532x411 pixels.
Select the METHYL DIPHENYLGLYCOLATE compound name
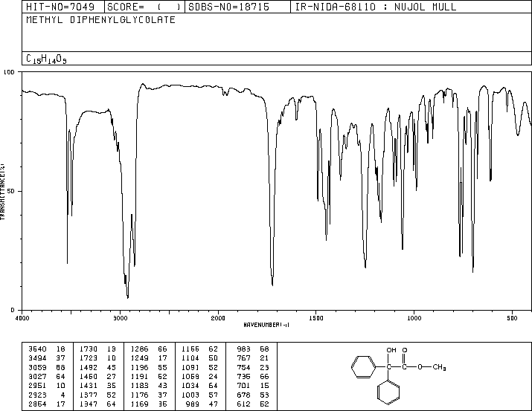coord(100,19)
